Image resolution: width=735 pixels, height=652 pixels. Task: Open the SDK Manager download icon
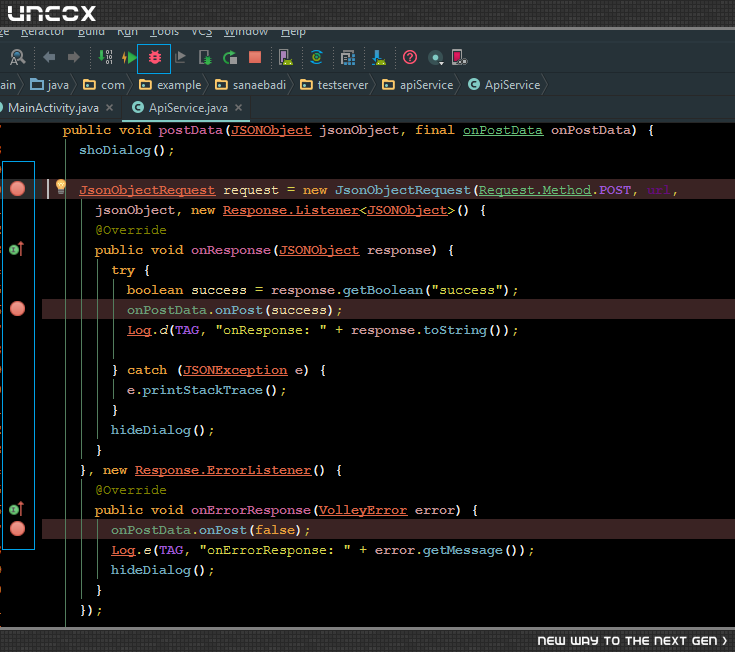coord(379,58)
